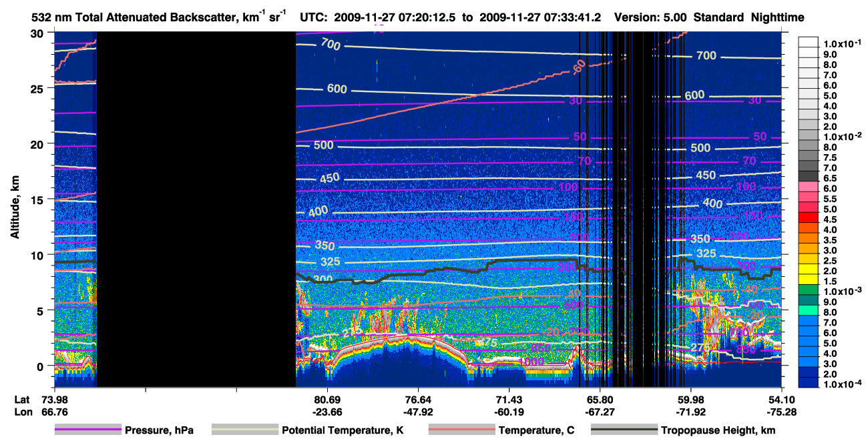Click longitude value '-67.27'
This screenshot has height=445, width=868.
[x=600, y=412]
